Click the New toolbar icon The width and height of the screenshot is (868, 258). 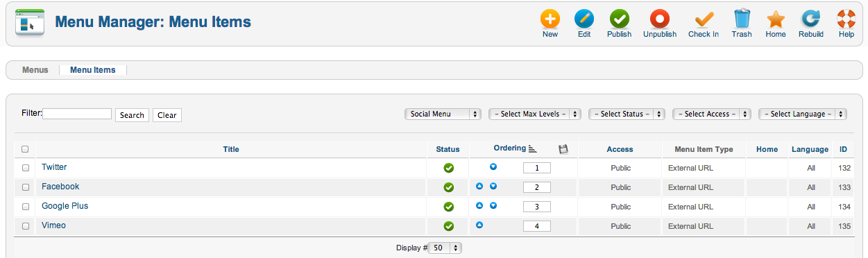tap(550, 19)
